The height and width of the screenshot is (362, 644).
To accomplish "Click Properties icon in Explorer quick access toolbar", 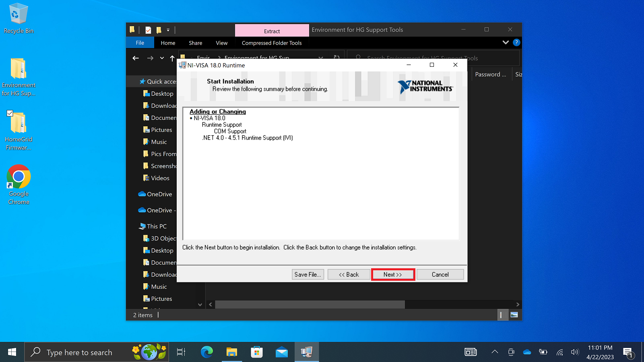I will tap(149, 30).
